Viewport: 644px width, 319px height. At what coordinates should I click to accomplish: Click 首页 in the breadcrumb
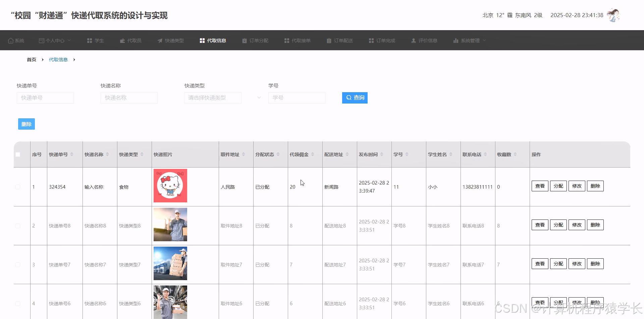(x=32, y=60)
